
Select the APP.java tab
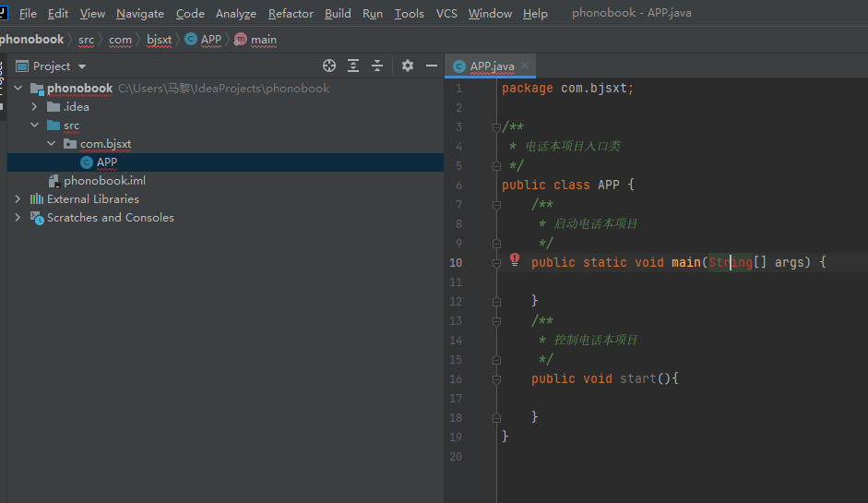(x=492, y=66)
